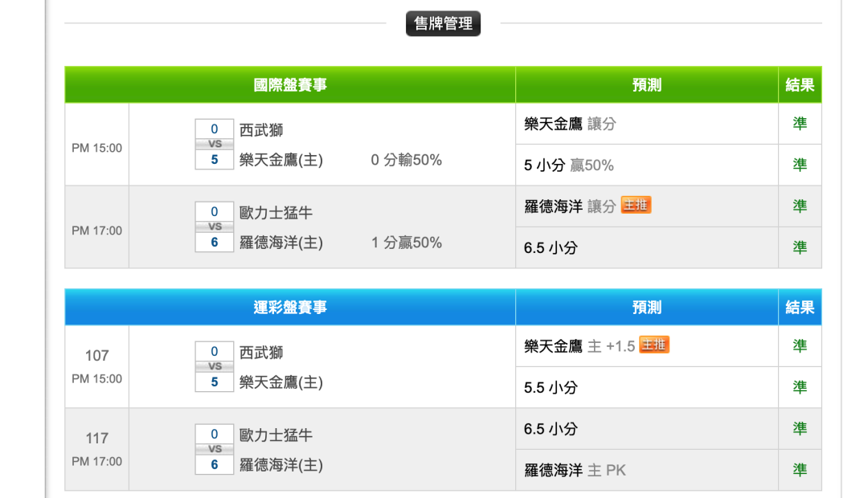
Task: Select the 5 小分 贏50% prediction
Action: point(569,165)
